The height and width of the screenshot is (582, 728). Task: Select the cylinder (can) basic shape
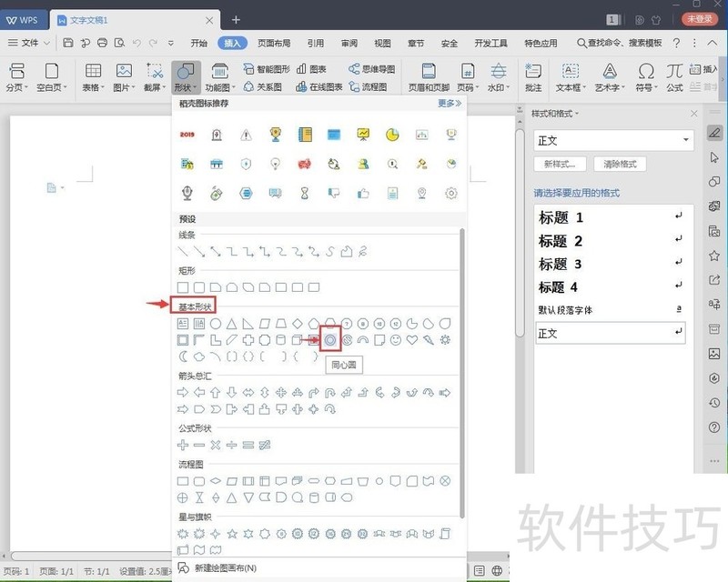click(281, 340)
